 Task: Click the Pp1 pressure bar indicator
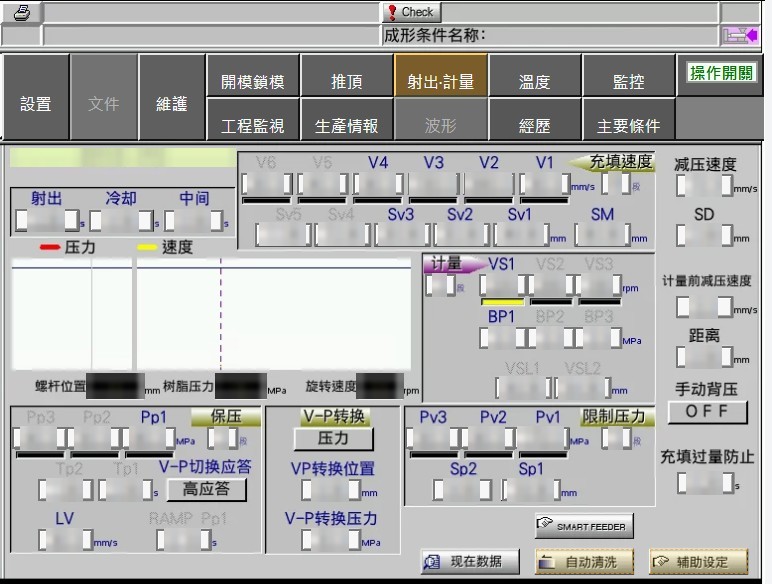tap(149, 454)
